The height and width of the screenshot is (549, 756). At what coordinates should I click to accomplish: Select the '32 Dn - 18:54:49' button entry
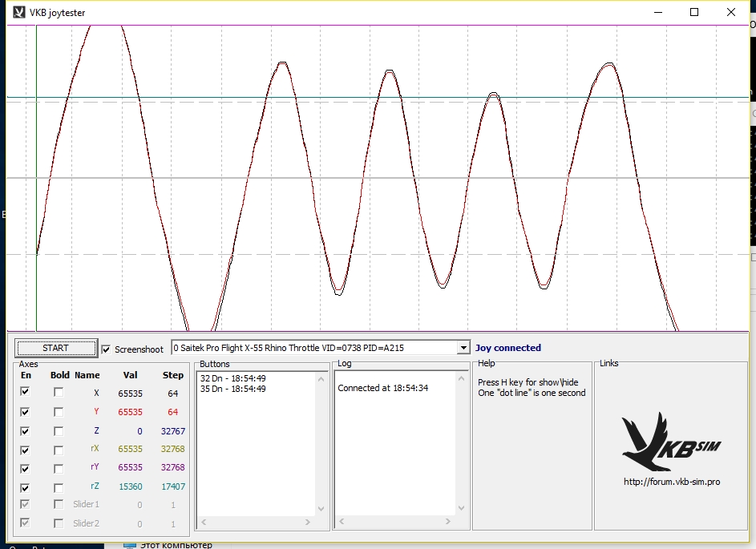(232, 378)
